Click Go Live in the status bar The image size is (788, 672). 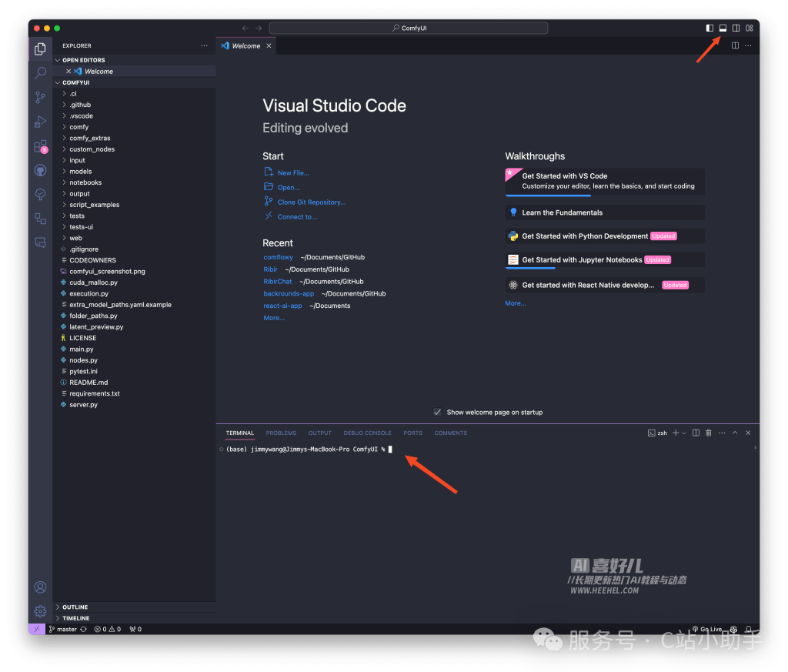tap(707, 629)
